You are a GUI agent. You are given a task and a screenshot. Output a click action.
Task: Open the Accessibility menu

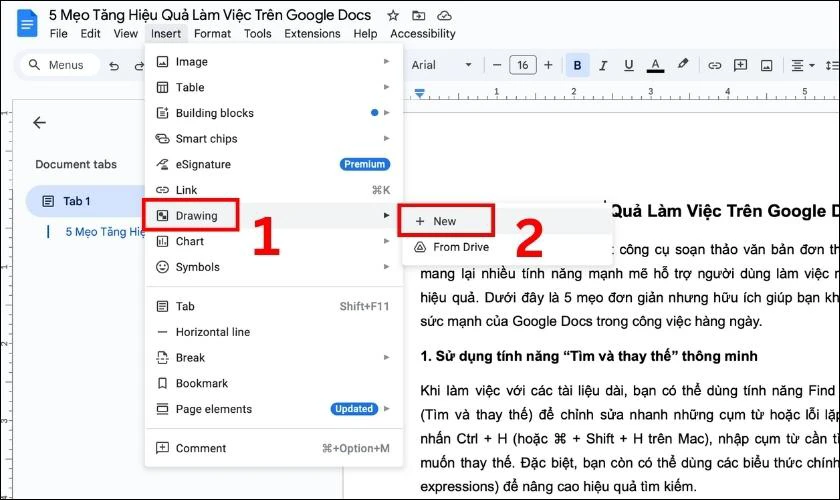pyautogui.click(x=423, y=34)
